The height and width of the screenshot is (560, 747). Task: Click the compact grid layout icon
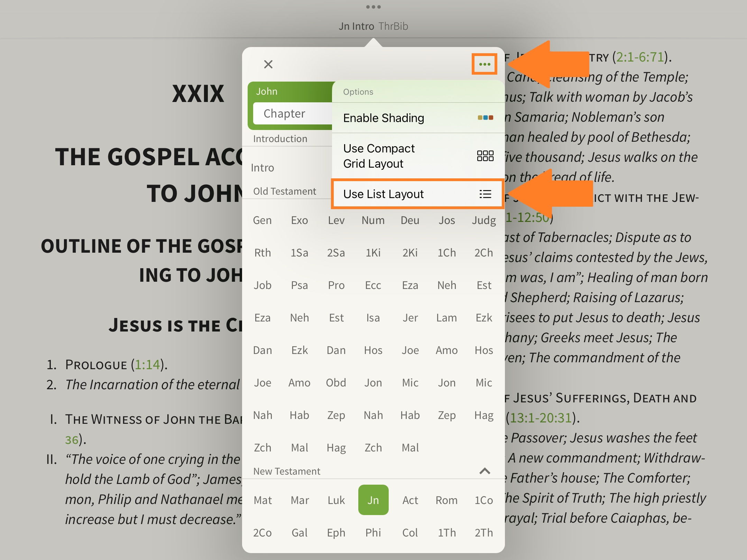coord(485,156)
